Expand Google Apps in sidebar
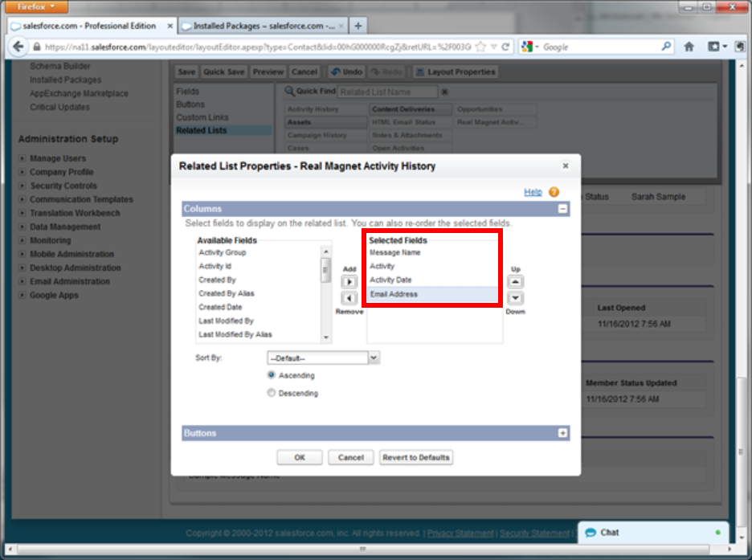The height and width of the screenshot is (560, 752). point(22,295)
